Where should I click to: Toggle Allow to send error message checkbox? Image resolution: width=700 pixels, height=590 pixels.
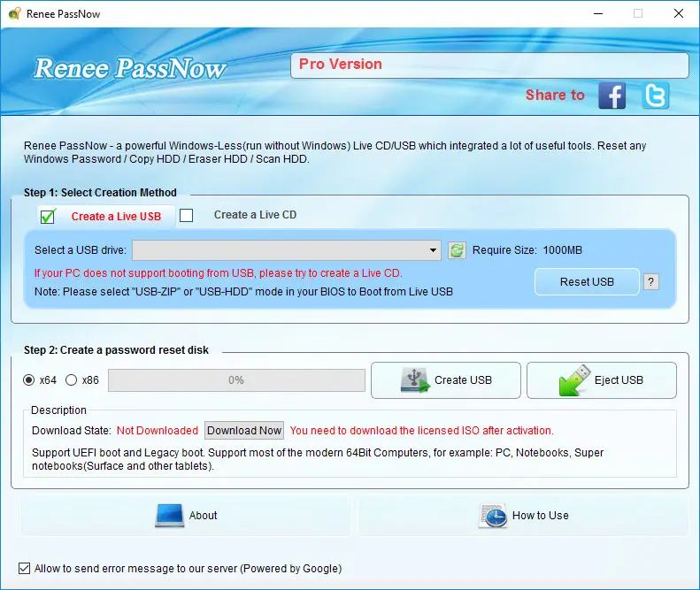pos(24,569)
